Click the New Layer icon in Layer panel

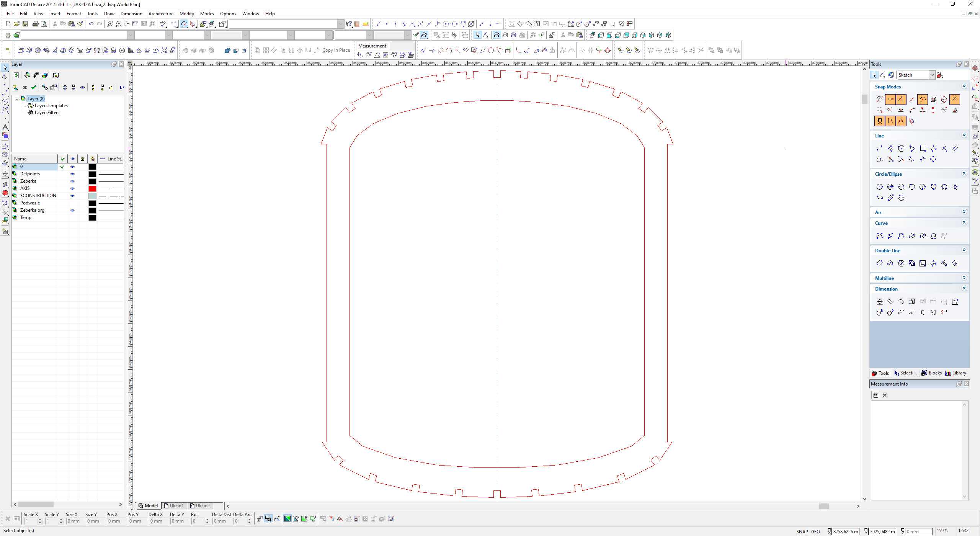(16, 88)
